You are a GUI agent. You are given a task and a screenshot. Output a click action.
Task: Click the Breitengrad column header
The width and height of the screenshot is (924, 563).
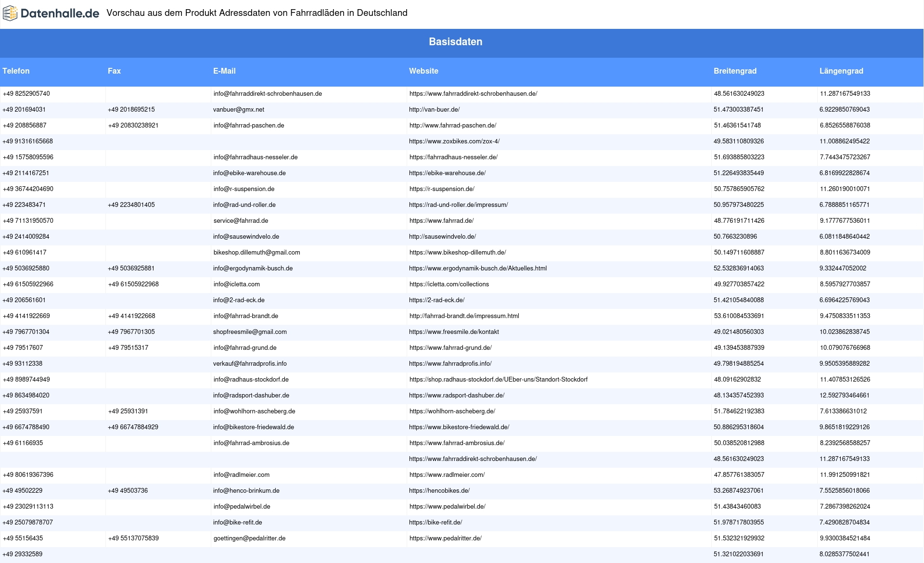(735, 71)
